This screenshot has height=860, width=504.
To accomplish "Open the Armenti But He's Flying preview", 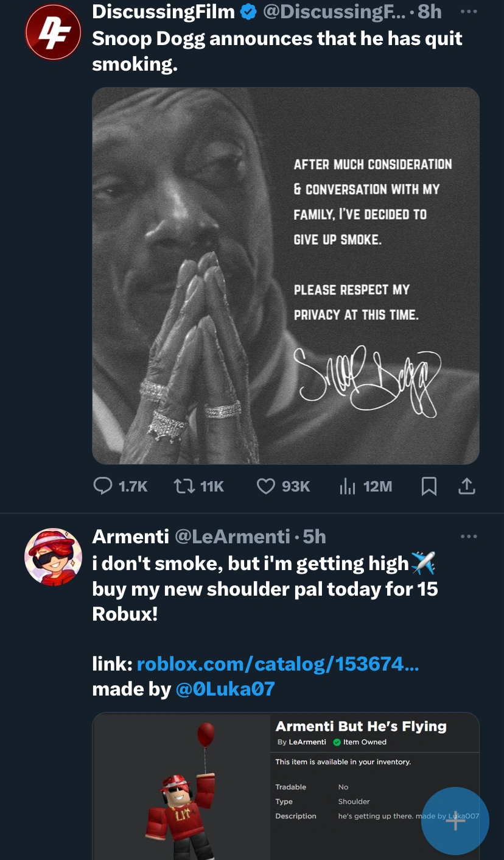I will pyautogui.click(x=285, y=786).
